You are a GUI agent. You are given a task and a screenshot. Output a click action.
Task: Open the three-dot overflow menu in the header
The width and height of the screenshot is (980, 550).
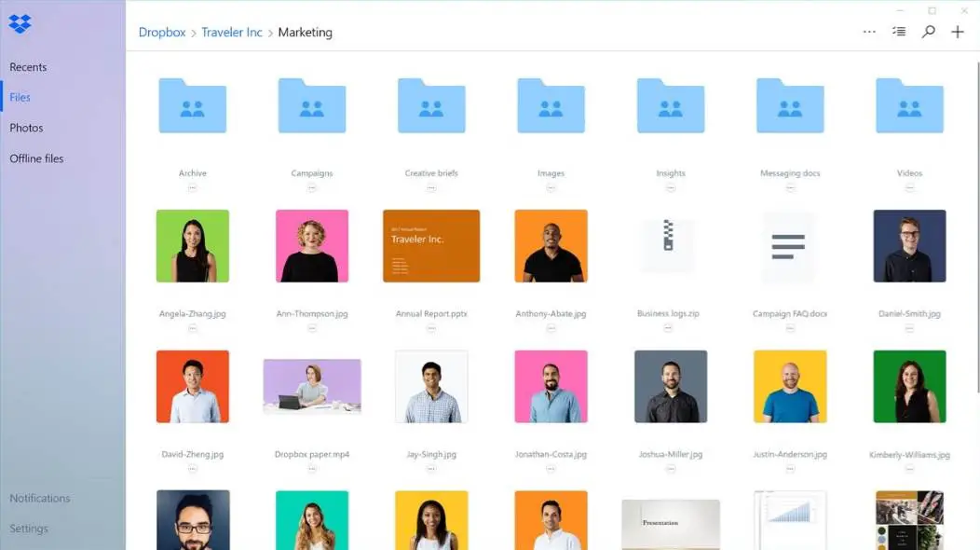click(x=869, y=32)
